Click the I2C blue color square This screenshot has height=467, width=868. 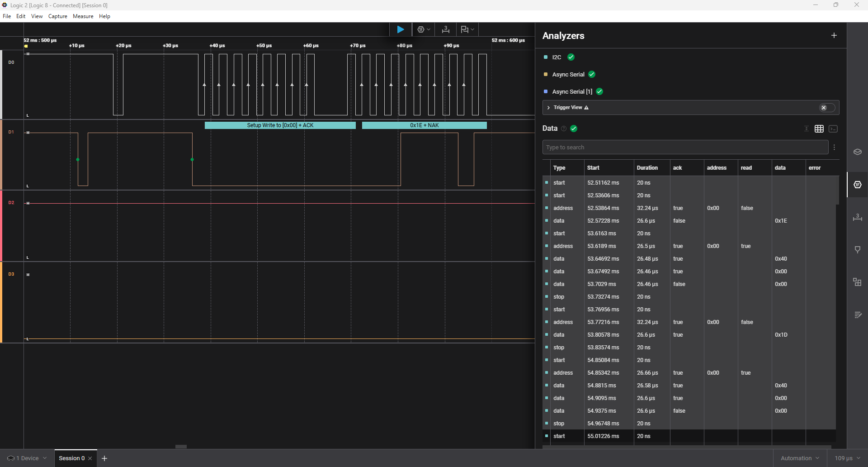546,57
